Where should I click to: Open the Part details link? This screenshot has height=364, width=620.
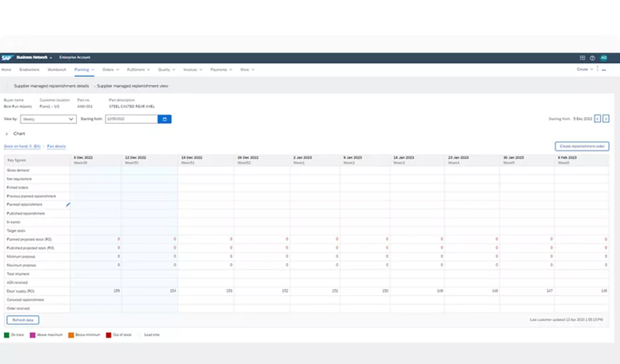[56, 146]
